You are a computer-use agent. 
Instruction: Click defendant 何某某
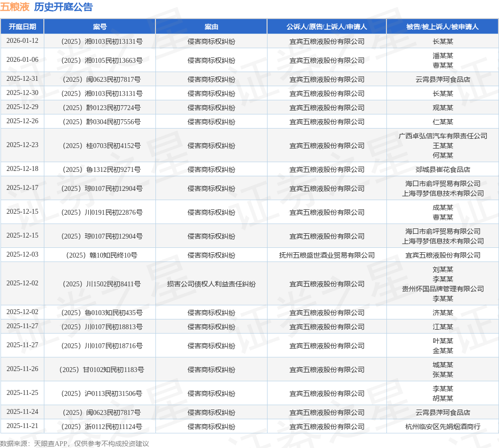tap(442, 155)
